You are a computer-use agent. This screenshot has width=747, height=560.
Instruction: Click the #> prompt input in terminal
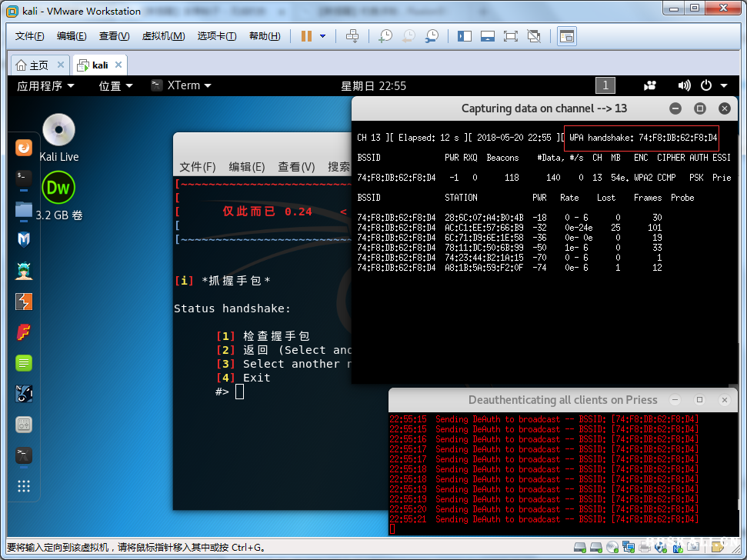tap(239, 392)
